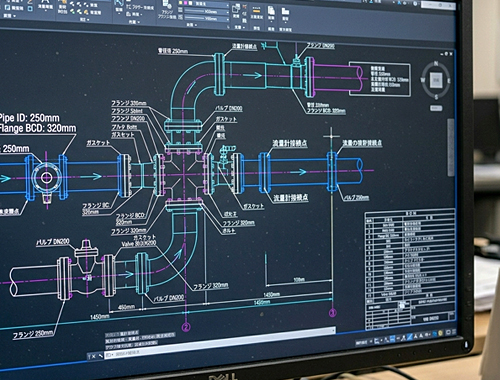Click the yellow line measure icon in the ribbon

(256, 9)
